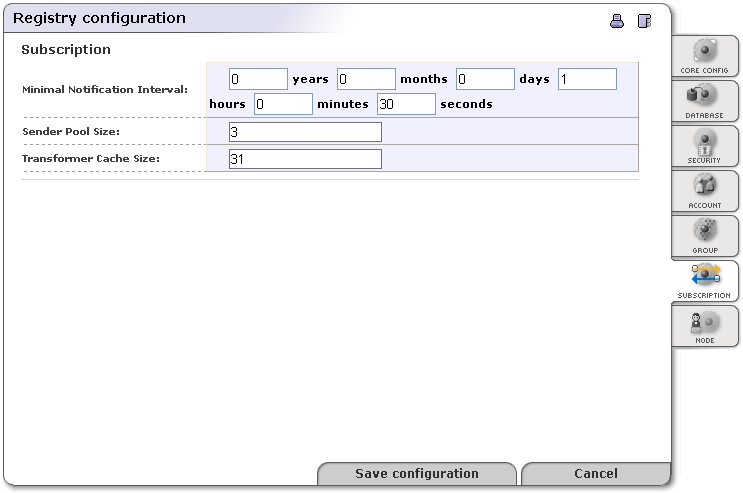Image resolution: width=743 pixels, height=493 pixels.
Task: Select the Subscription tab
Action: point(705,281)
